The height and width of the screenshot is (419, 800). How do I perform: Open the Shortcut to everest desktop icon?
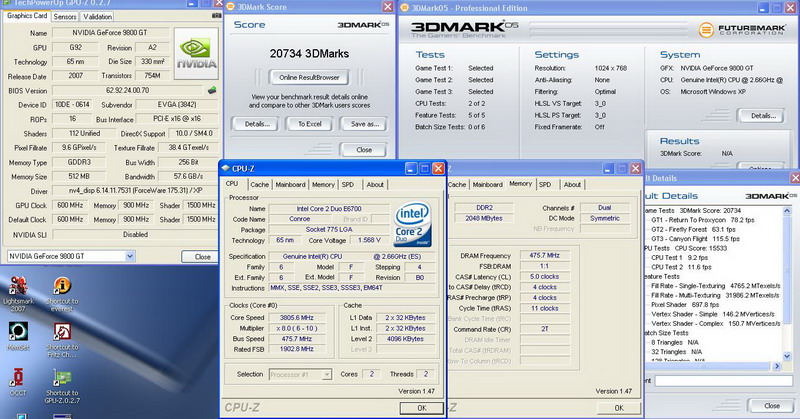pos(62,293)
